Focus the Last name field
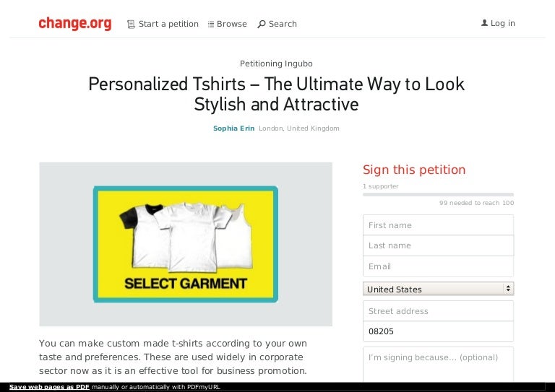The height and width of the screenshot is (392, 555). pyautogui.click(x=438, y=245)
